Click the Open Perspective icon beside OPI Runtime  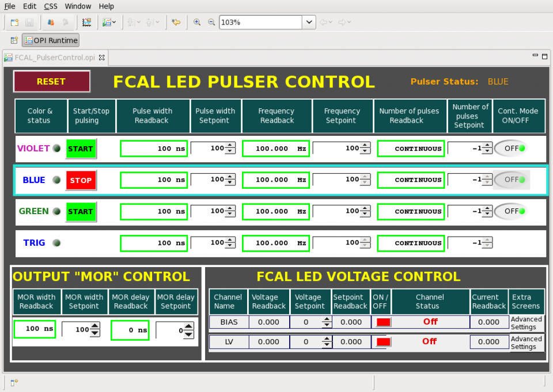[14, 40]
